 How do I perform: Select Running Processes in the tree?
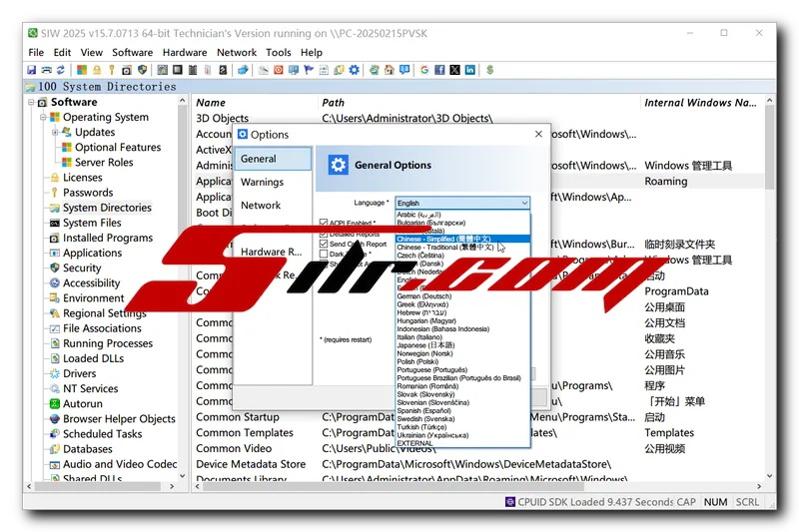point(108,343)
